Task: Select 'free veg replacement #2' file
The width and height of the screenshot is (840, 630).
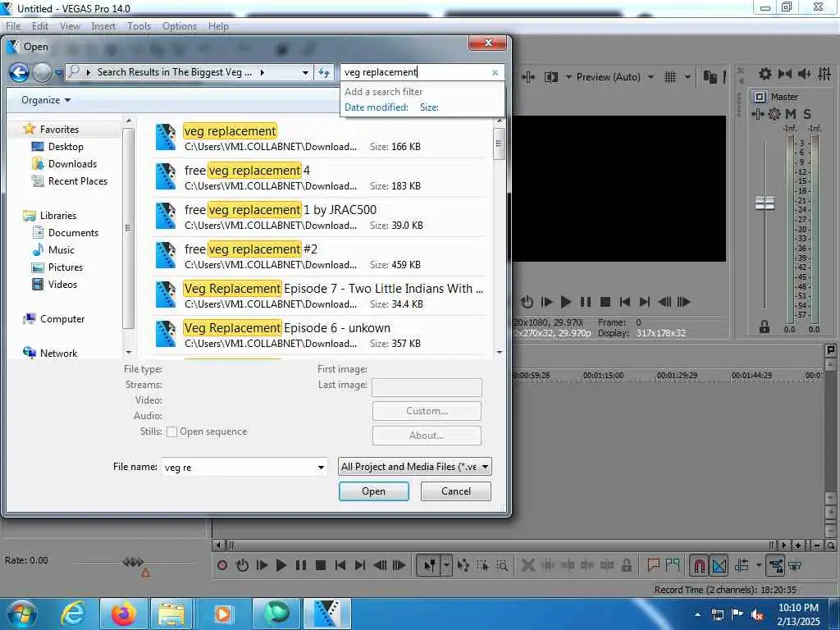Action: pyautogui.click(x=319, y=256)
